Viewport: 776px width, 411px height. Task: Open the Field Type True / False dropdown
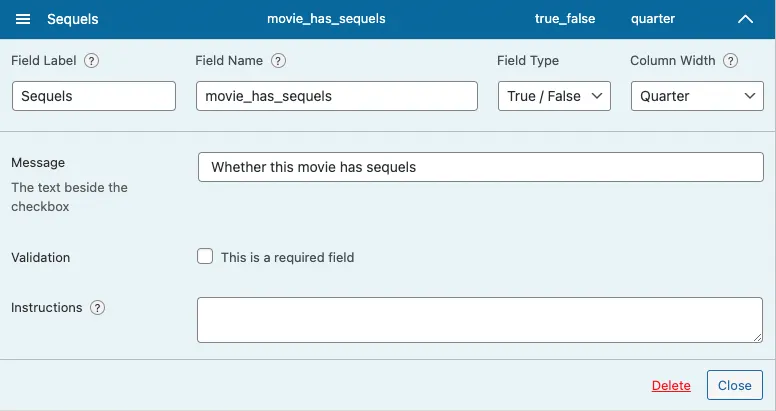(x=554, y=96)
